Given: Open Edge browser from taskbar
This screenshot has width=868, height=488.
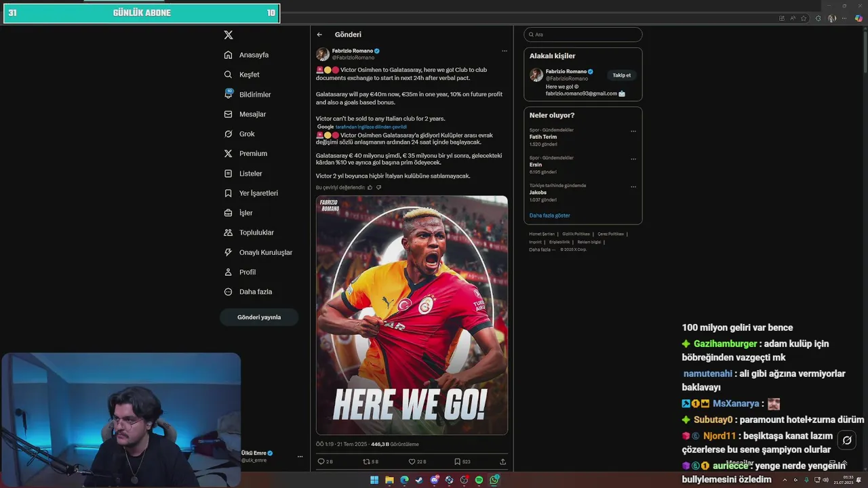Looking at the screenshot, I should click(404, 480).
